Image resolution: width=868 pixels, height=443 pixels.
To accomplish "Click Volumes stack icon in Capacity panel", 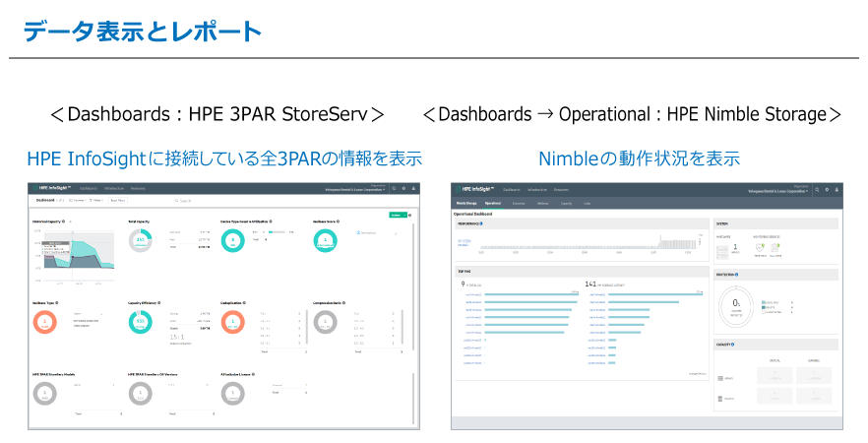I will click(x=720, y=378).
